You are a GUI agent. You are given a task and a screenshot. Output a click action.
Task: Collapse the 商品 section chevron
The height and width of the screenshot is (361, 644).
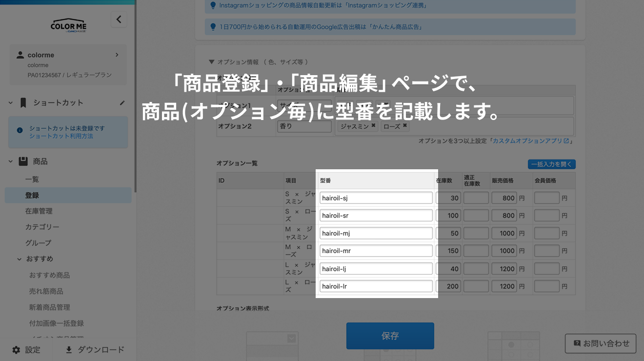tap(10, 161)
